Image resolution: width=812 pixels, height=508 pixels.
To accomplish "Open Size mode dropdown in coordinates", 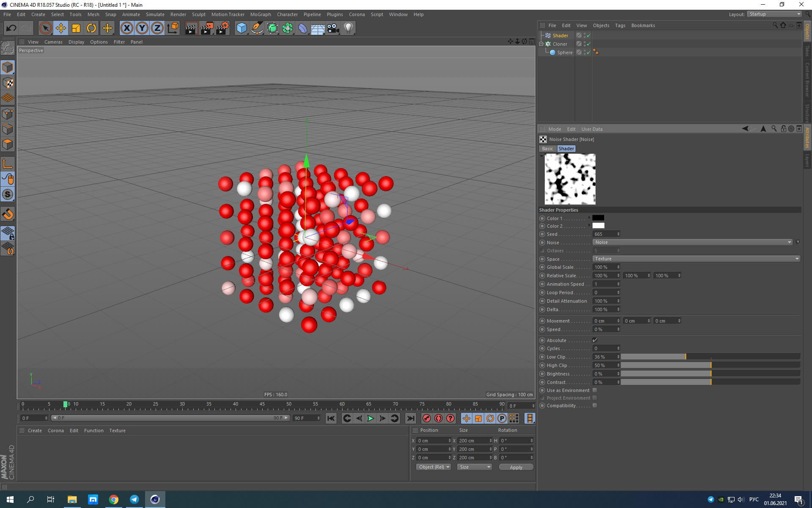I will (x=475, y=467).
